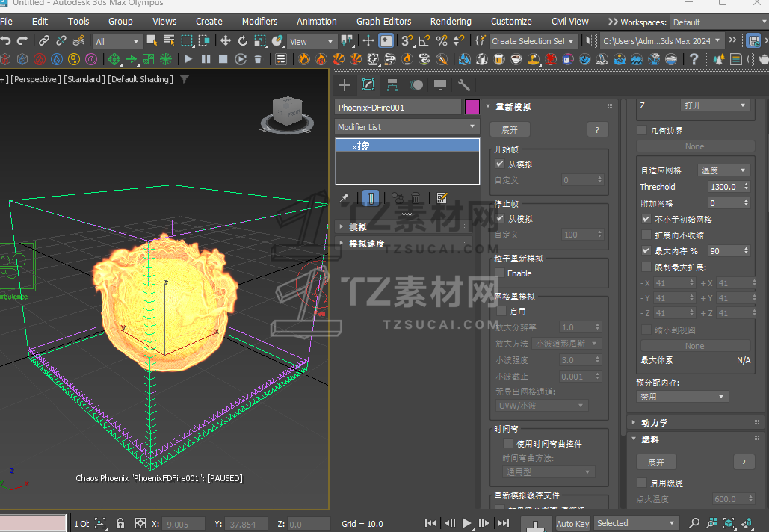Click the Rotate tool icon

(242, 41)
